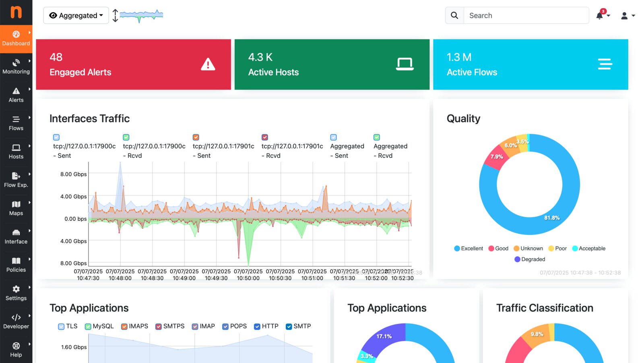Open the notifications bell
The width and height of the screenshot is (644, 363).
click(599, 16)
